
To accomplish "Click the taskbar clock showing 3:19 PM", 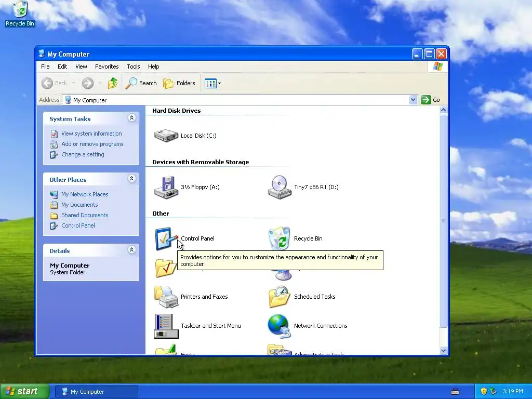I will coord(513,391).
